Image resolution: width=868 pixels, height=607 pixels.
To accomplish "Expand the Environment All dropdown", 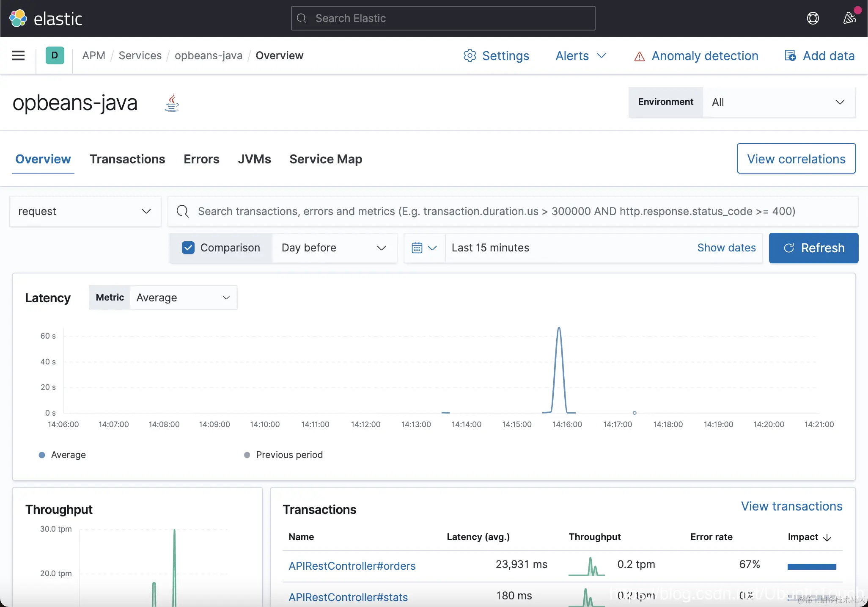I will [778, 102].
